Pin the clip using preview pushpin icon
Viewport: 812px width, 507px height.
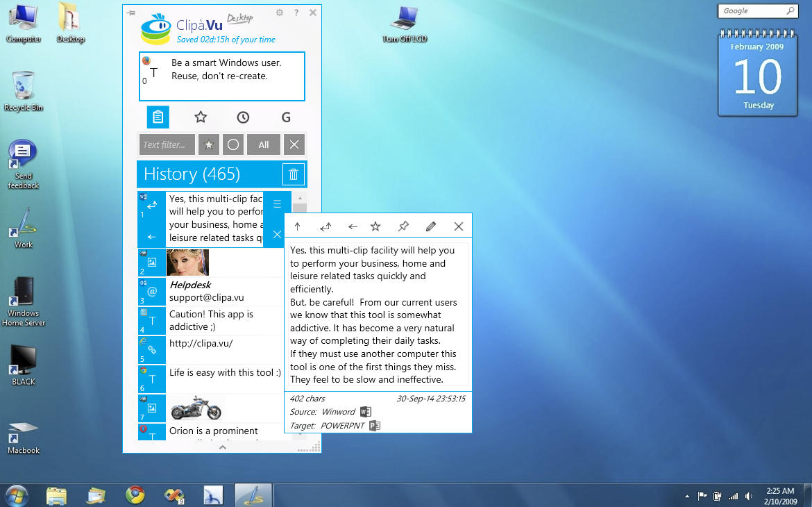(x=403, y=226)
